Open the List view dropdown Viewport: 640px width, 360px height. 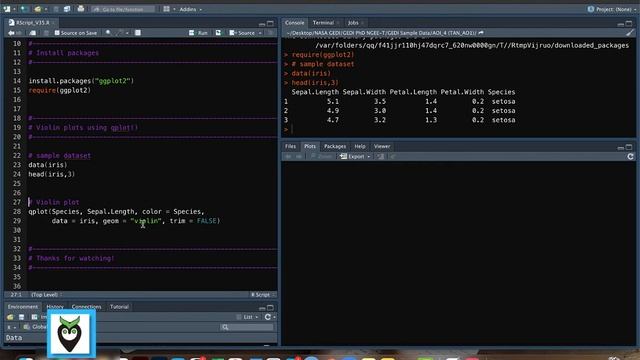click(x=248, y=317)
